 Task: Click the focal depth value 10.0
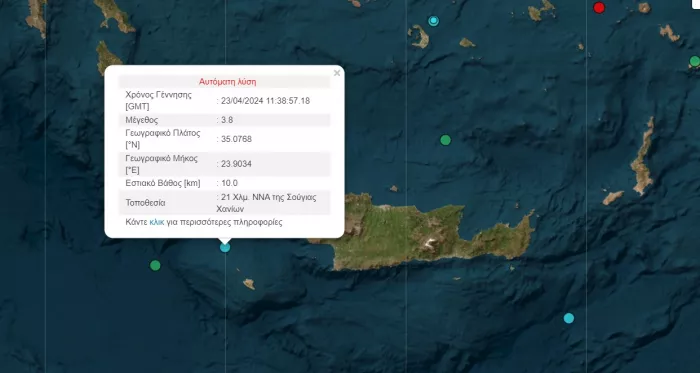(x=229, y=183)
